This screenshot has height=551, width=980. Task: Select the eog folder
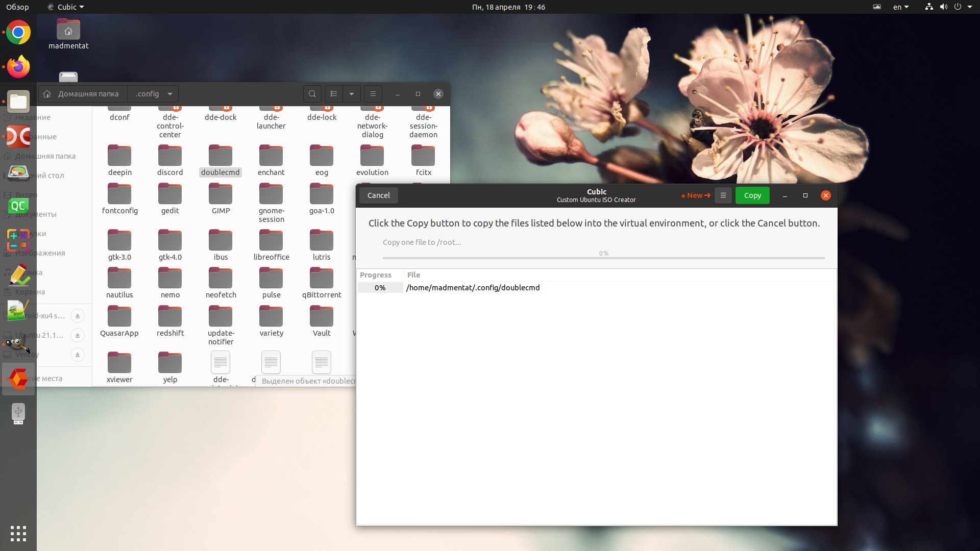click(x=322, y=161)
